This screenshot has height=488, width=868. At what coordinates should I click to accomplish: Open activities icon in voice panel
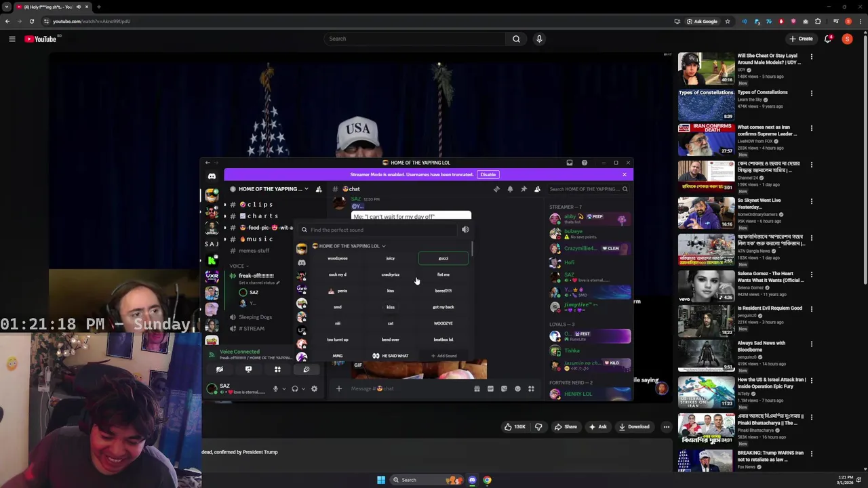click(x=277, y=369)
